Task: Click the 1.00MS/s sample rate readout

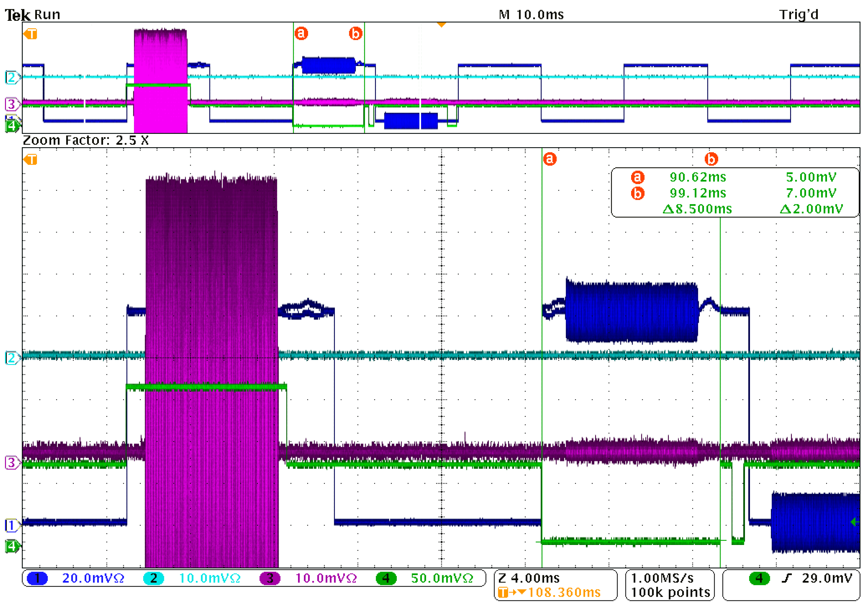Action: click(662, 578)
